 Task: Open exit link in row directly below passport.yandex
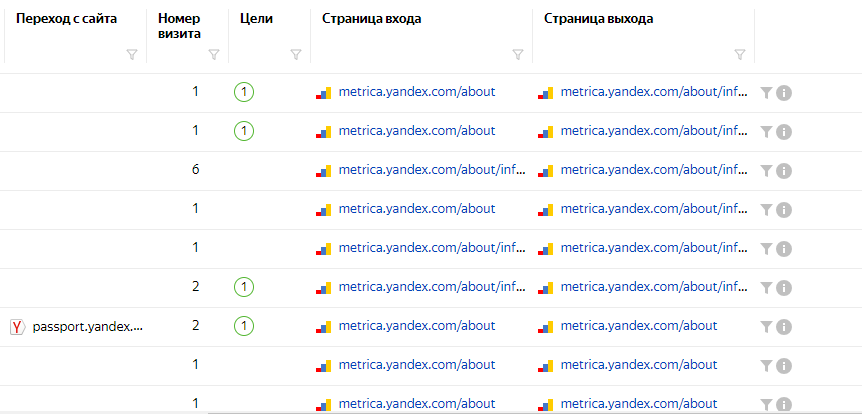[x=639, y=365]
